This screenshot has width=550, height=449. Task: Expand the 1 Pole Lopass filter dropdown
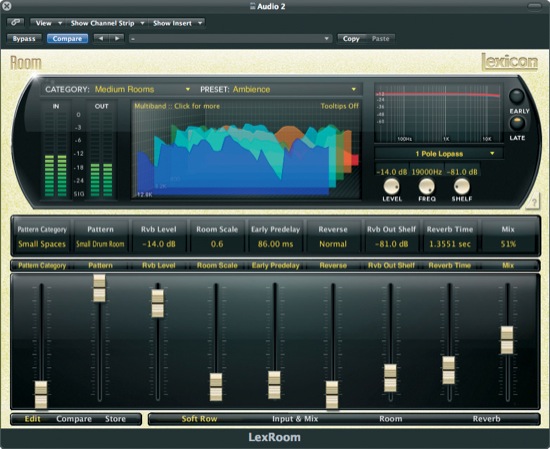[439, 154]
